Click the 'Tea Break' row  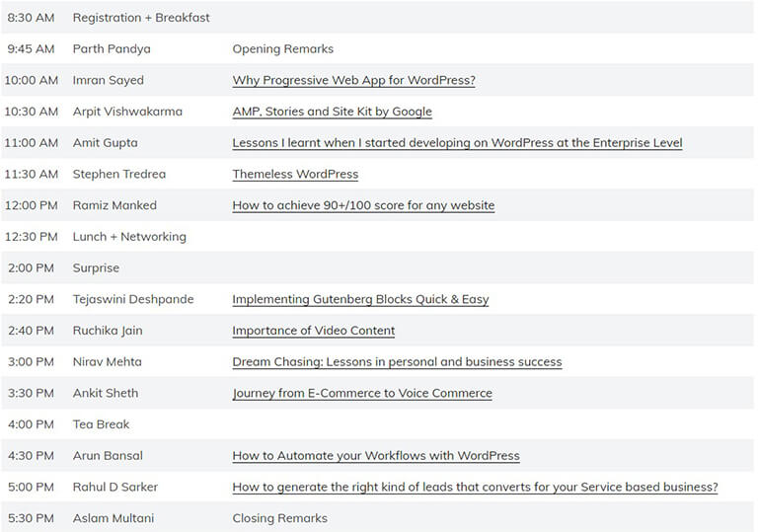pyautogui.click(x=378, y=424)
